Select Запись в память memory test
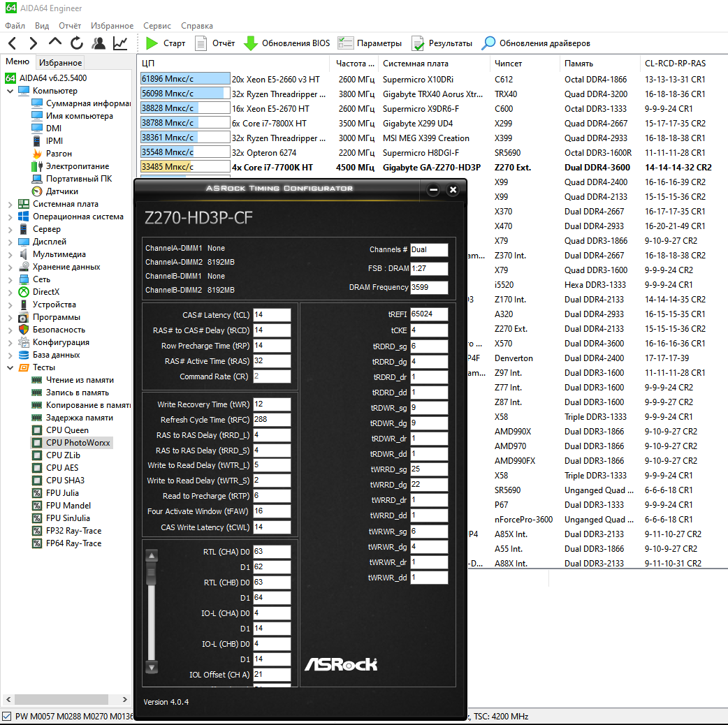 point(70,393)
